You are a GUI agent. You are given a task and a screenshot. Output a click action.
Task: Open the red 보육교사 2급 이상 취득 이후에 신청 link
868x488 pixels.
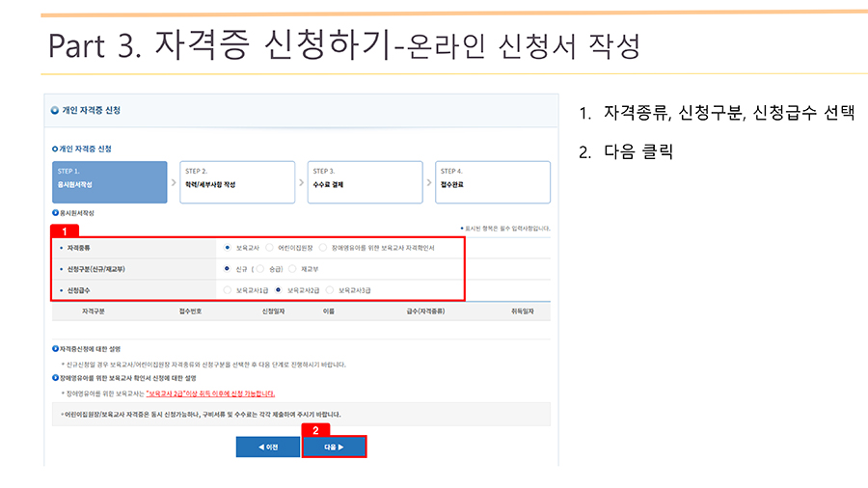point(210,393)
